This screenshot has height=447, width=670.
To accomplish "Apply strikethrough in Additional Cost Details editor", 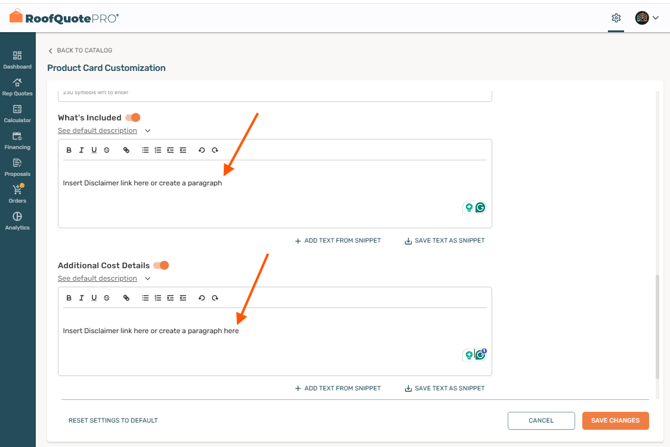I will (107, 298).
